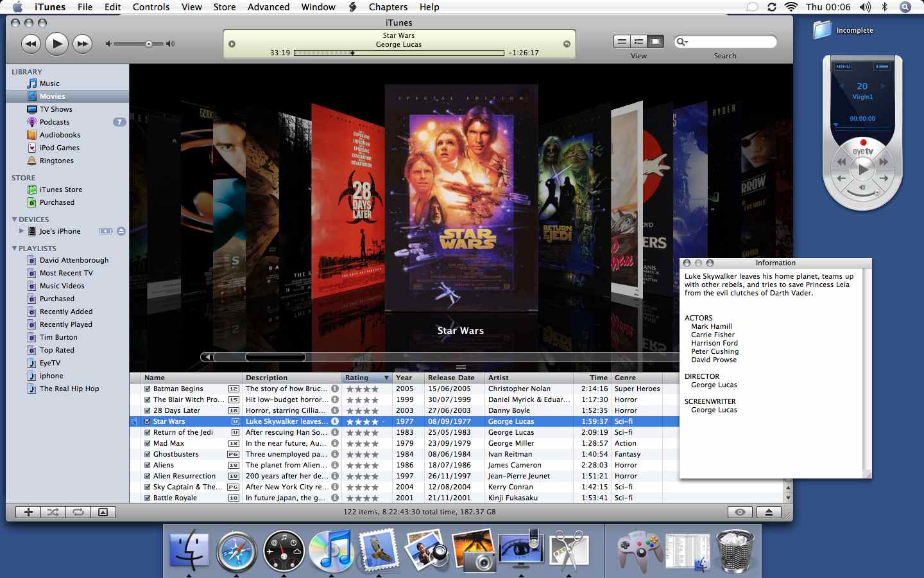Toggle shuffle playback
This screenshot has height=578, width=924.
pyautogui.click(x=53, y=512)
